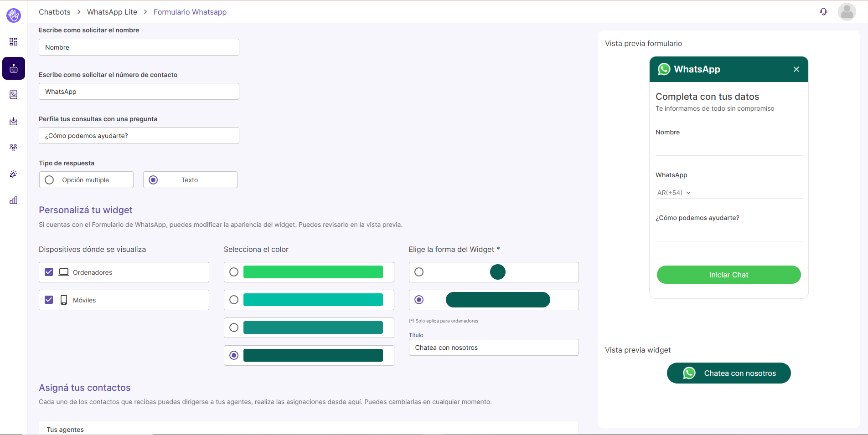Click the Nombre field in form preview
The height and width of the screenshot is (435, 868).
(x=728, y=148)
